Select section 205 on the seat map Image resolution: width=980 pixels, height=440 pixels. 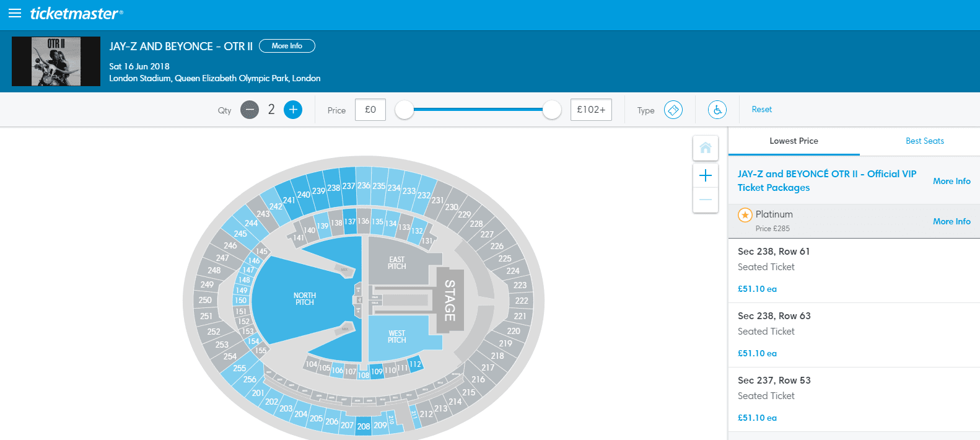316,418
